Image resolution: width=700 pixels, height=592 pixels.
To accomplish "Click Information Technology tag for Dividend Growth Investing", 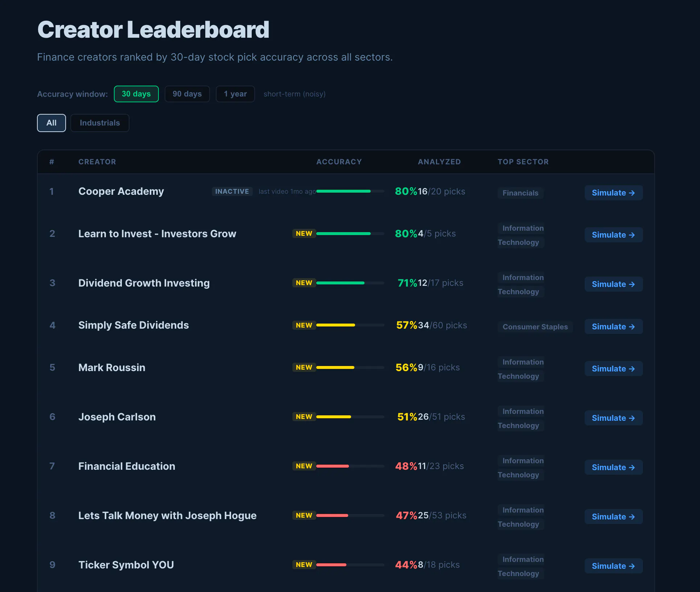I will coord(521,284).
